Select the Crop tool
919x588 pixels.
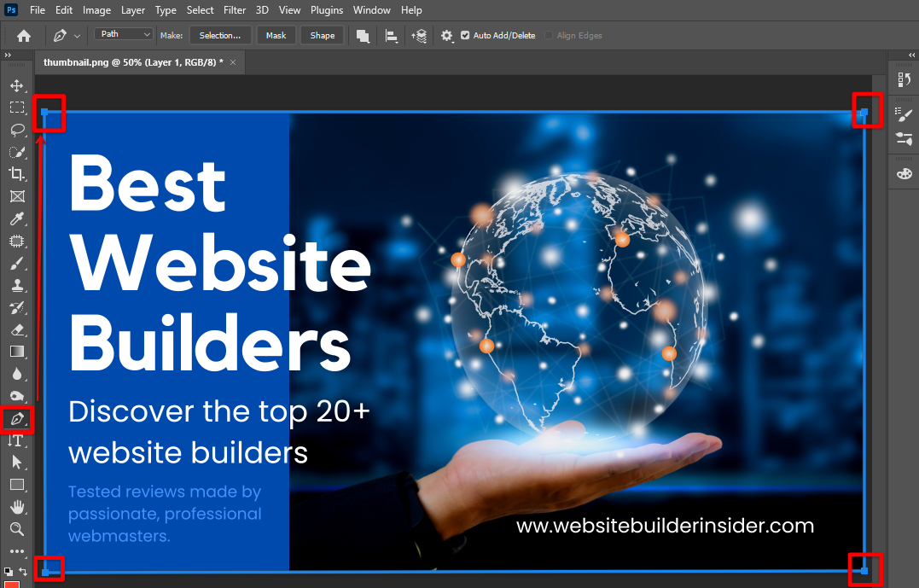click(x=17, y=174)
